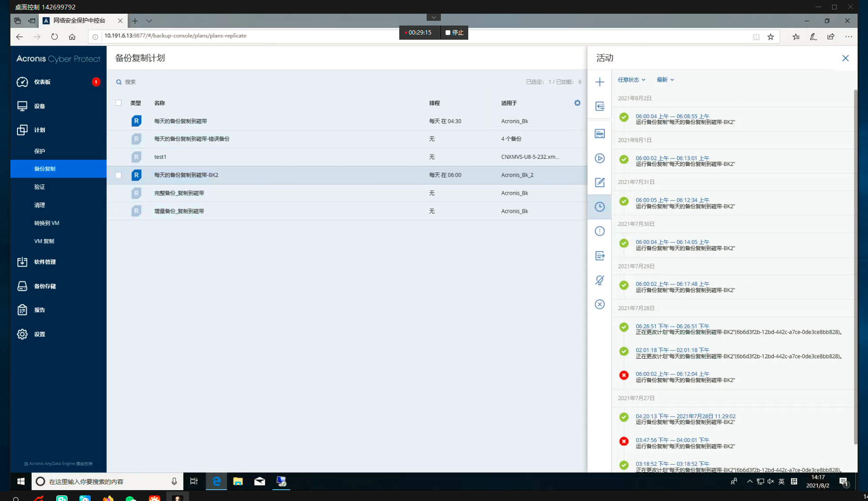Open the 最新 sort dropdown
Screen dimensions: 868x501
point(665,80)
